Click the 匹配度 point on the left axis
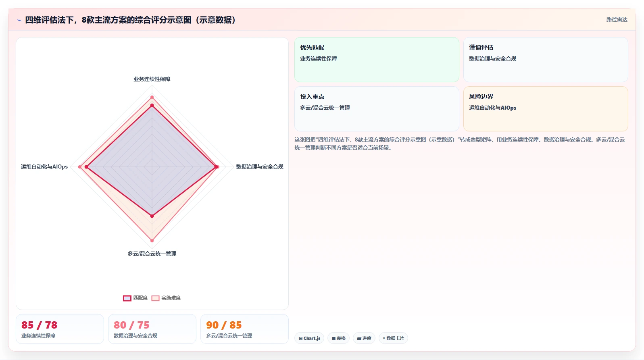Image resolution: width=644 pixels, height=360 pixels. (x=86, y=167)
